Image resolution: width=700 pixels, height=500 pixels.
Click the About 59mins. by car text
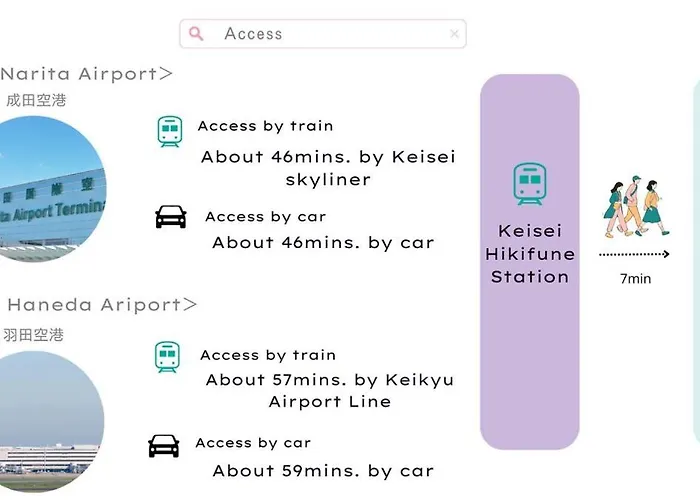pos(323,471)
